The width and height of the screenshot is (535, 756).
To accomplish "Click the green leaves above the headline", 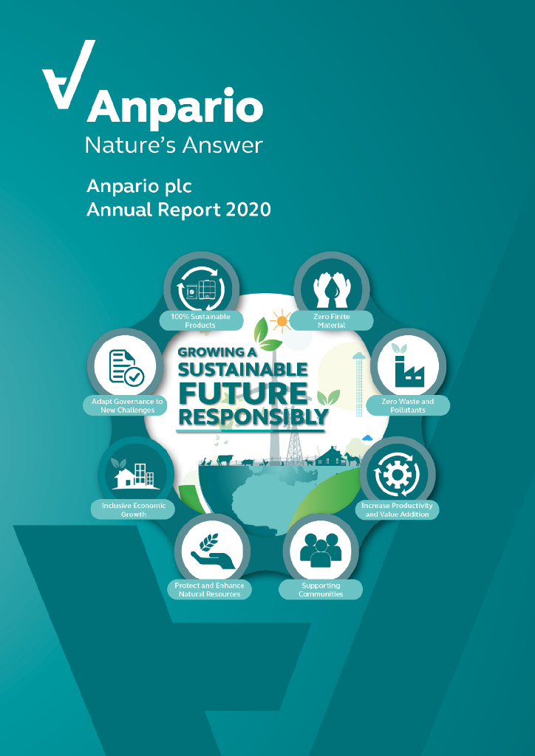I will (266, 335).
